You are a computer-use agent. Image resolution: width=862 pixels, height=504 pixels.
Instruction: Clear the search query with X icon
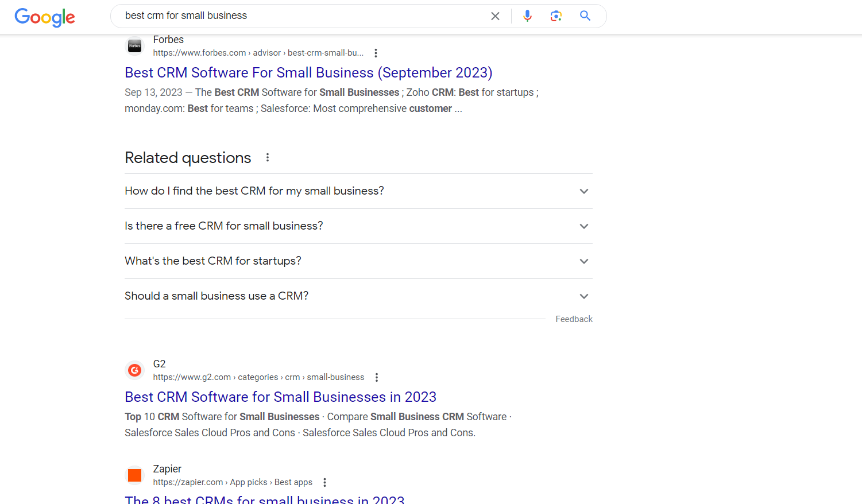click(495, 16)
